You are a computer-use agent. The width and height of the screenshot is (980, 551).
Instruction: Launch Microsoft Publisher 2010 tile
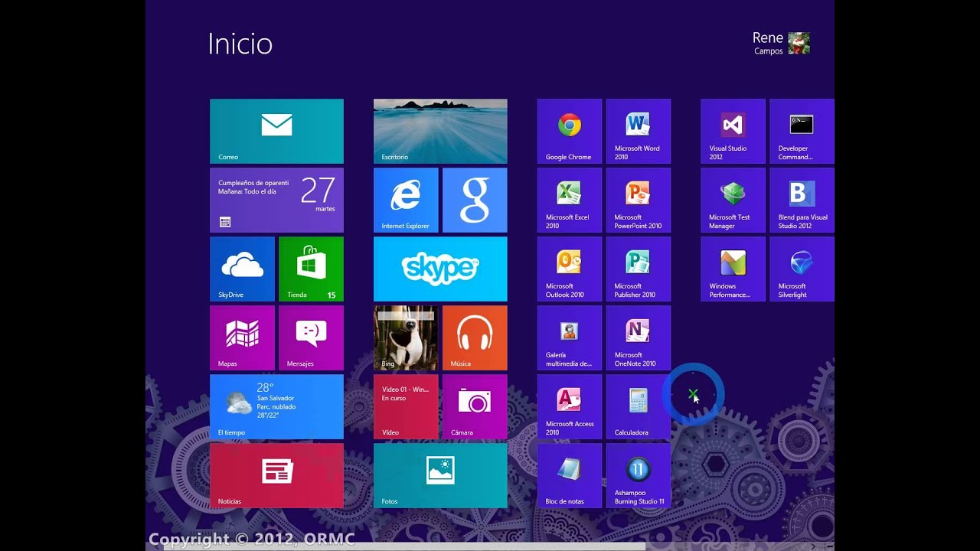tap(639, 269)
